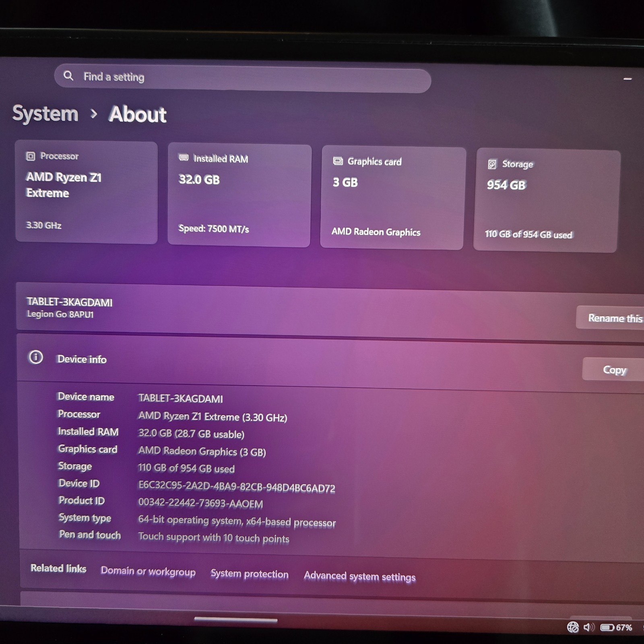644x644 pixels.
Task: Click 'Speed: 7500 MT/s' text
Action: 214,229
